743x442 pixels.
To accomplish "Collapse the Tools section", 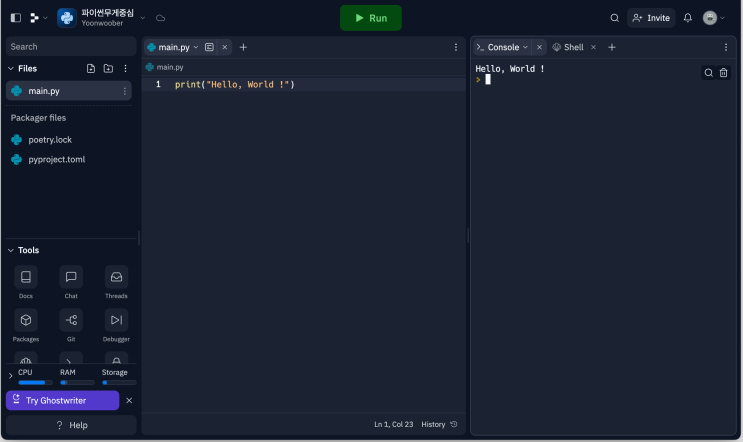I will coord(10,250).
